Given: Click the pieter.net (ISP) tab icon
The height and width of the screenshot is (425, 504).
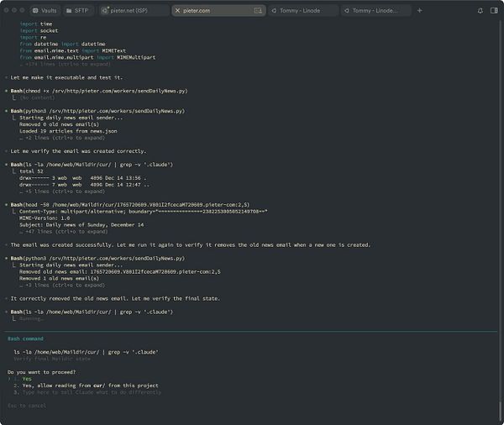Looking at the screenshot, I should (x=105, y=11).
